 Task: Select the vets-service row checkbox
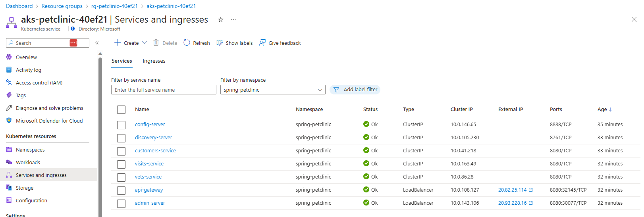[121, 177]
